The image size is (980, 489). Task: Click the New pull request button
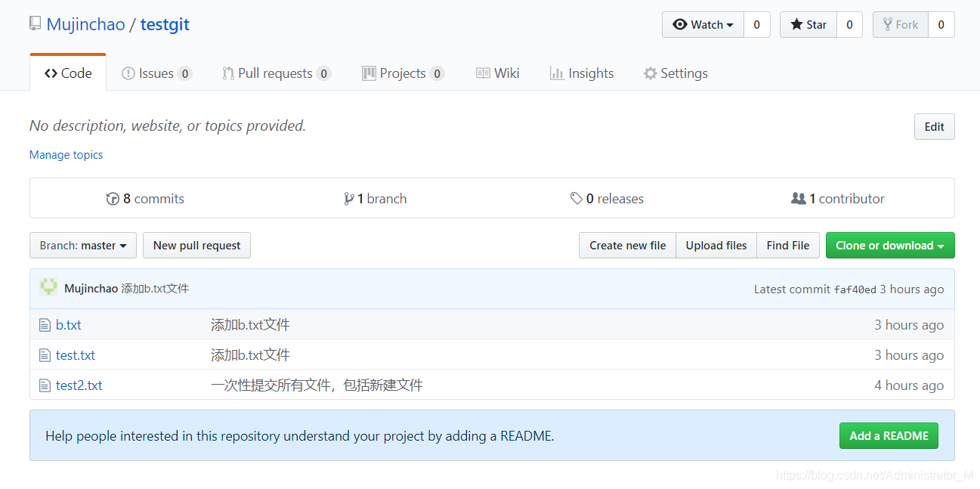[x=196, y=245]
